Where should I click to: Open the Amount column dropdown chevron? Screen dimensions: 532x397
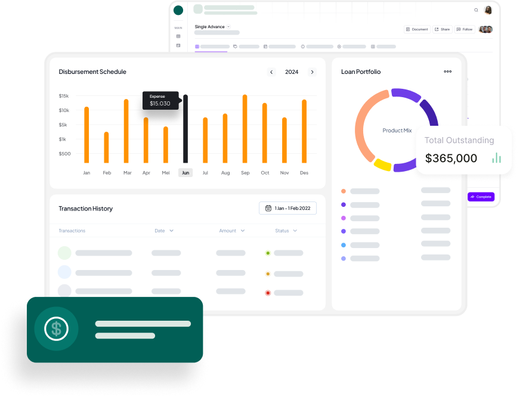pyautogui.click(x=243, y=231)
